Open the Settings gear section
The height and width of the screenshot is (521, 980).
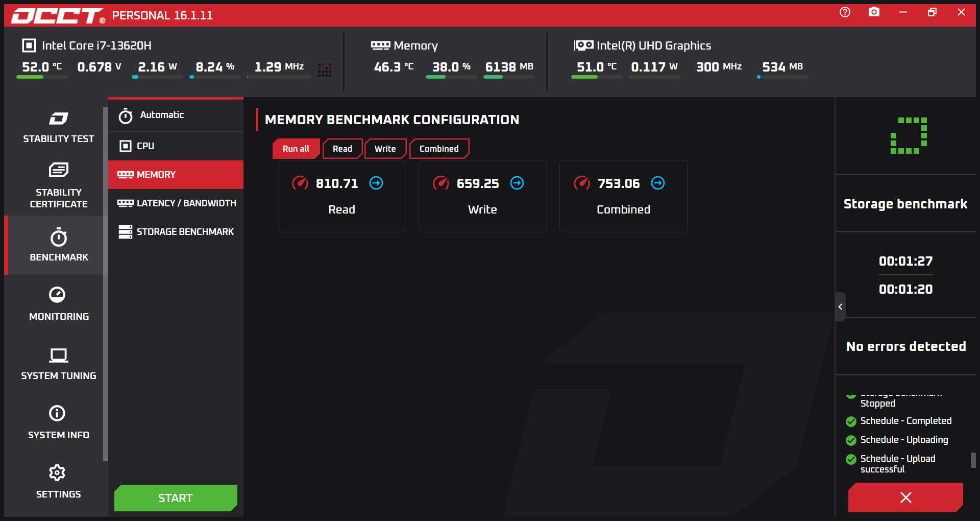pos(58,482)
